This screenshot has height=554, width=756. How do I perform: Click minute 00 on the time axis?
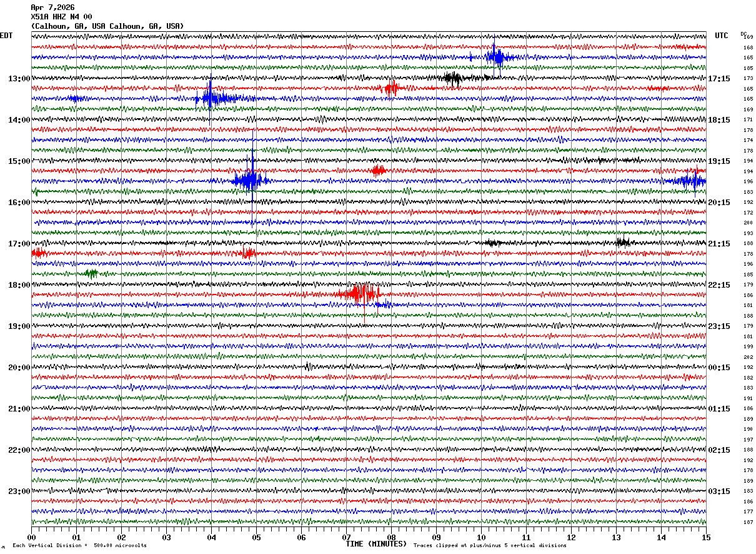[31, 537]
